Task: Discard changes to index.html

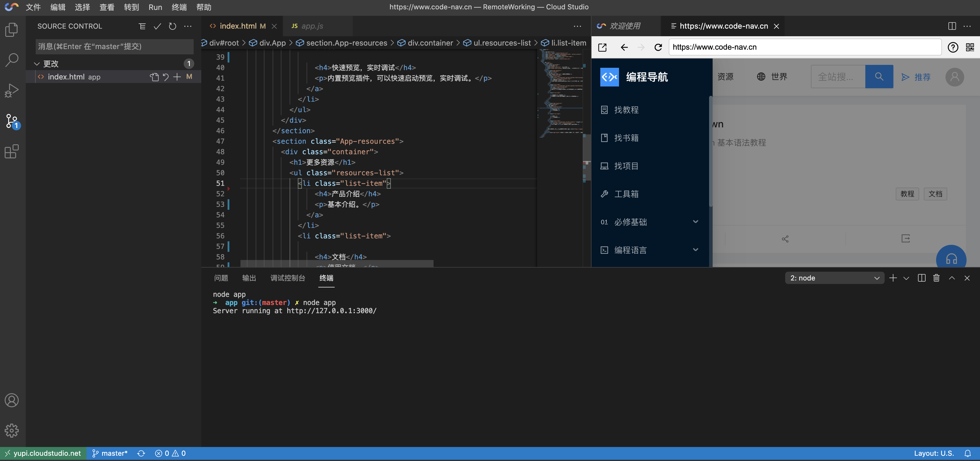Action: [166, 77]
